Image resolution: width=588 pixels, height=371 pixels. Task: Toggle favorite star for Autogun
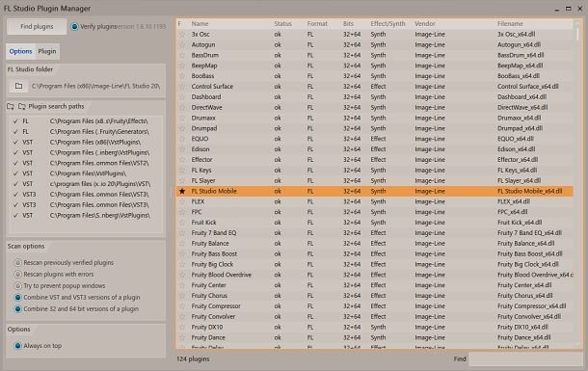pos(182,44)
